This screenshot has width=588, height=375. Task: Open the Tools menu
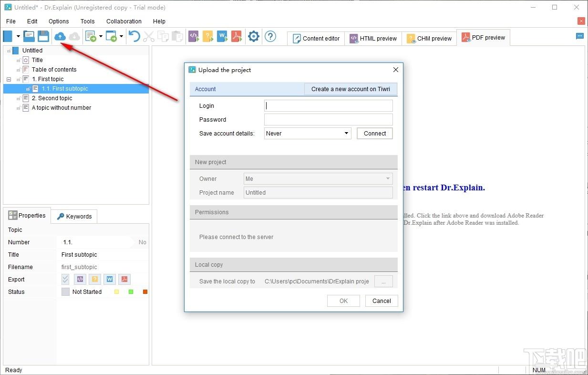[87, 21]
